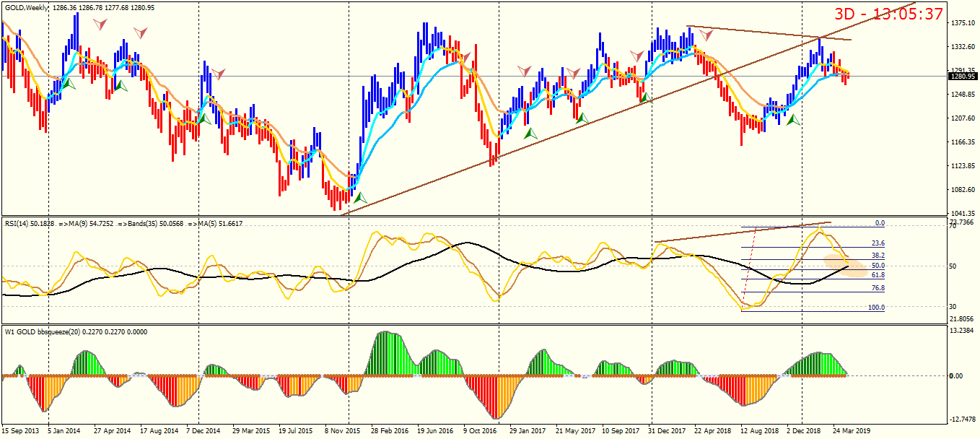Viewport: 980px width, 439px height.
Task: Click the 24 Mar 2019 date label
Action: pyautogui.click(x=851, y=430)
